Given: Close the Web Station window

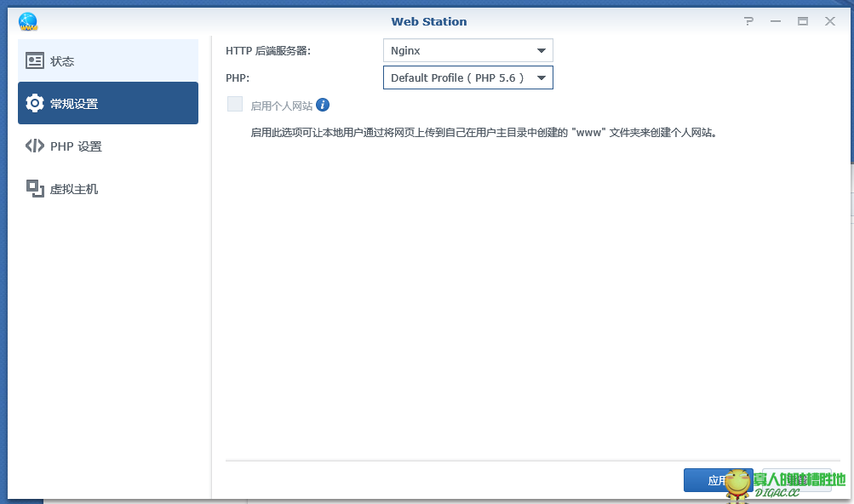Looking at the screenshot, I should tap(830, 21).
